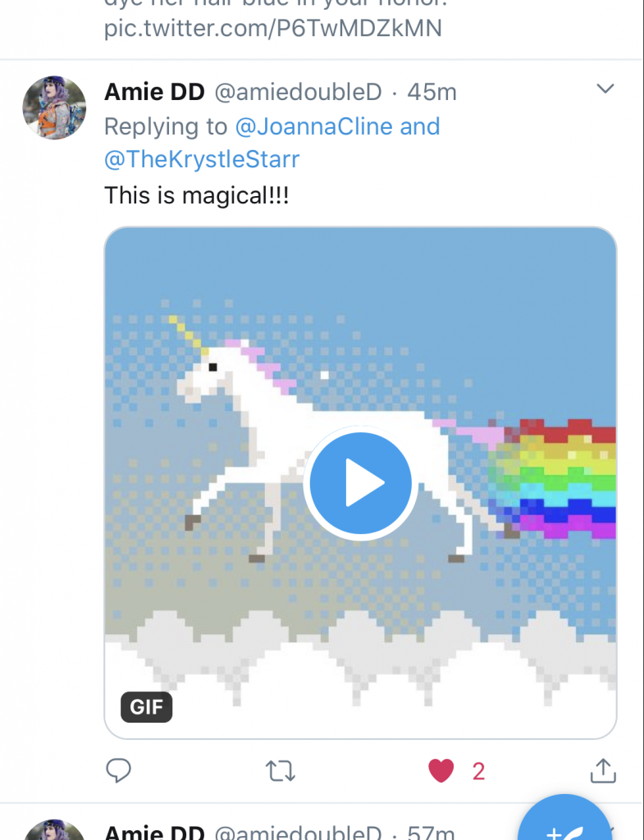
Task: Play the unicorn GIF
Action: [359, 482]
